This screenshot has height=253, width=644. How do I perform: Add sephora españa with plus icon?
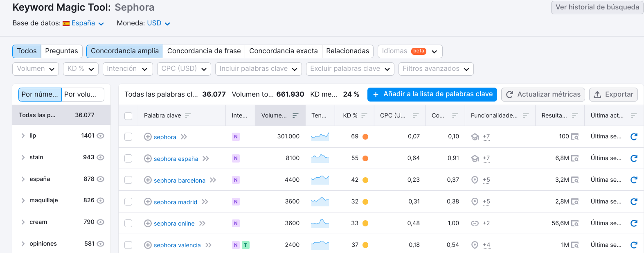(148, 158)
